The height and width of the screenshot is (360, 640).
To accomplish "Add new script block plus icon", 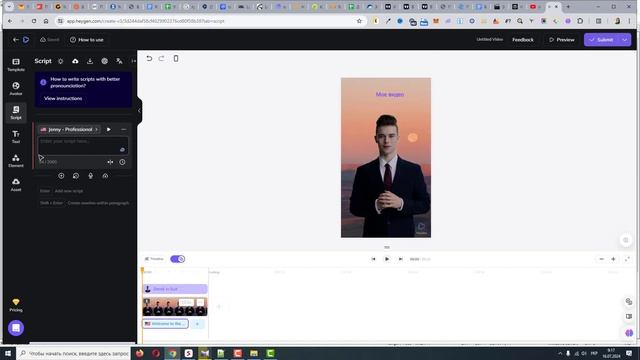I will coord(61,176).
